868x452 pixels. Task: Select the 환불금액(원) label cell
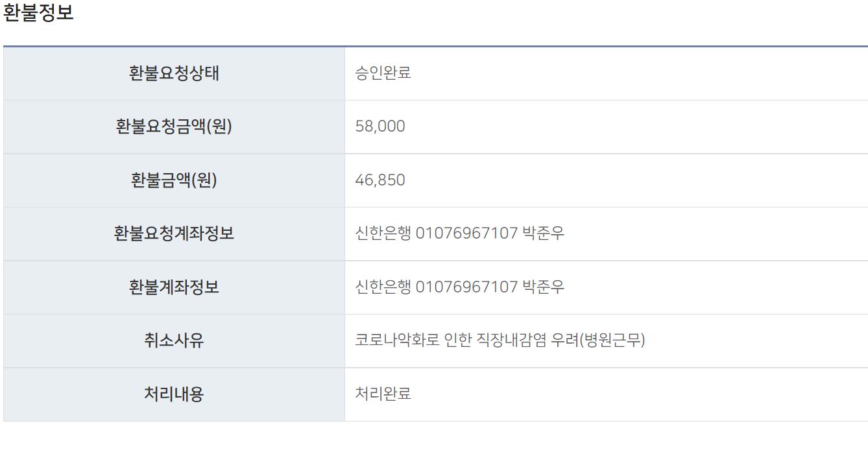[174, 180]
